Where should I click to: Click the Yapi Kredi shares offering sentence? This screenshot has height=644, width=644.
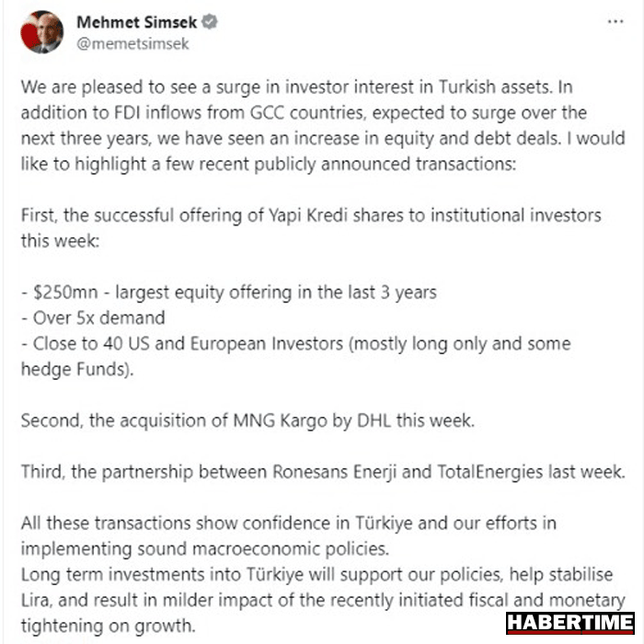coord(311,228)
